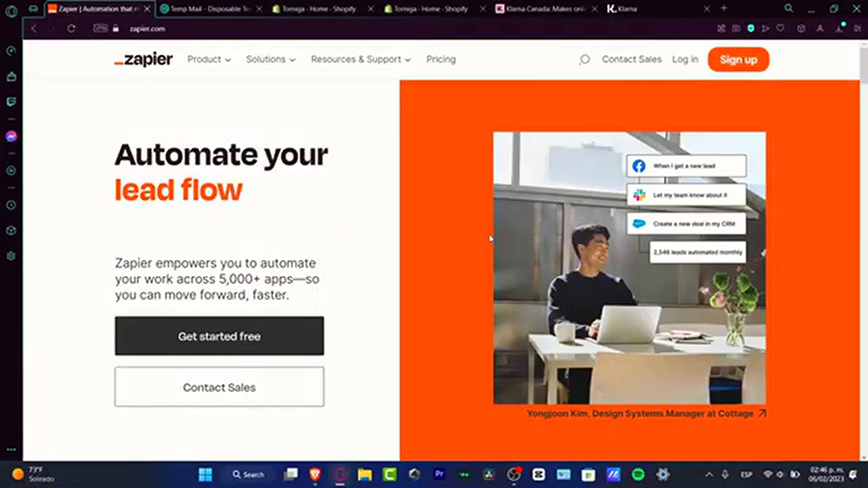Click the browser profile icon in the toolbar
868x488 pixels.
(x=820, y=28)
